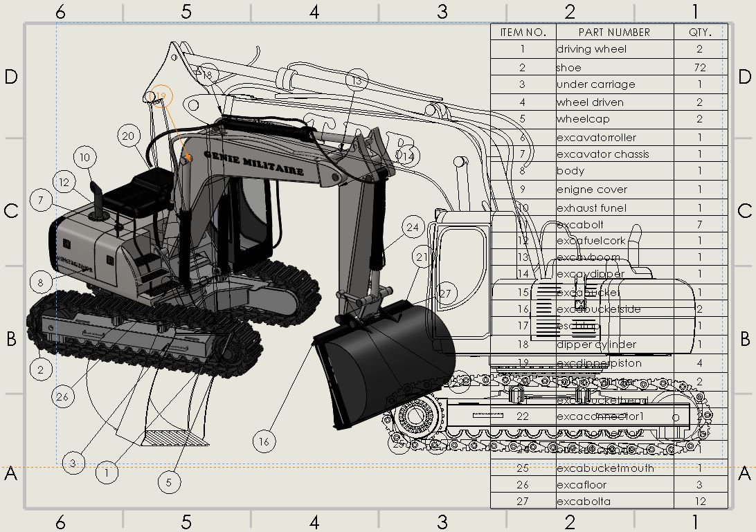Viewport: 756px width, 532px height.
Task: Select the 'excavatorroller' cell
Action: [615, 138]
